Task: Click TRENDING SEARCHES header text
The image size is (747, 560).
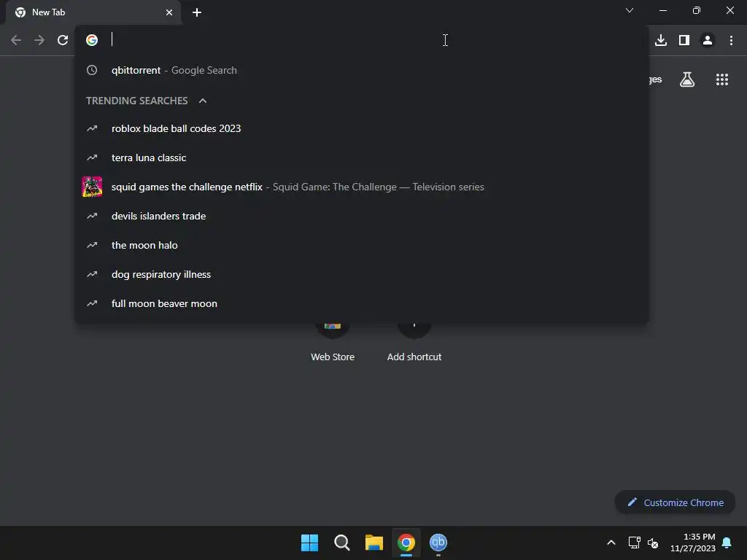Action: pyautogui.click(x=136, y=101)
